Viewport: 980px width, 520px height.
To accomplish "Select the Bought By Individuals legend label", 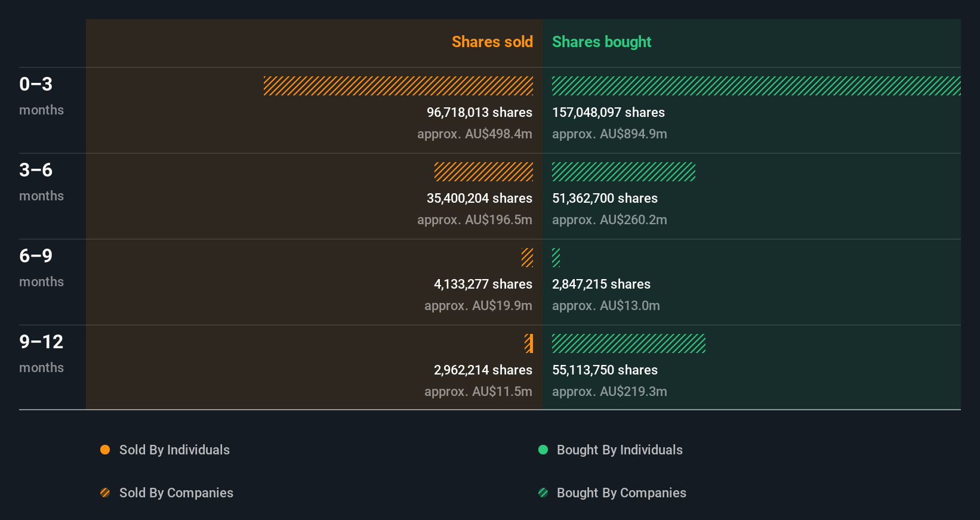I will pos(620,450).
